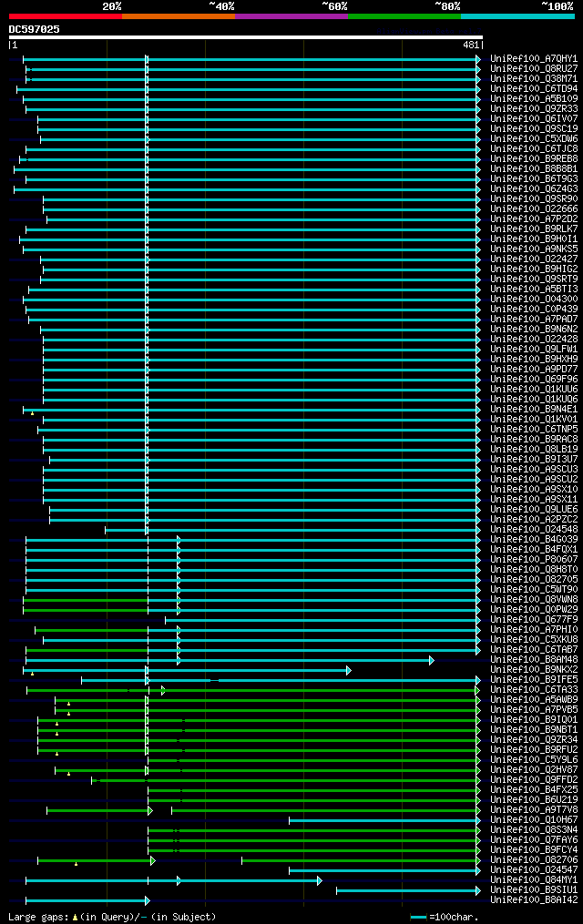The height and width of the screenshot is (924, 583).
Task: Select hit label UniRef100_C5XKU8
Action: (x=534, y=640)
